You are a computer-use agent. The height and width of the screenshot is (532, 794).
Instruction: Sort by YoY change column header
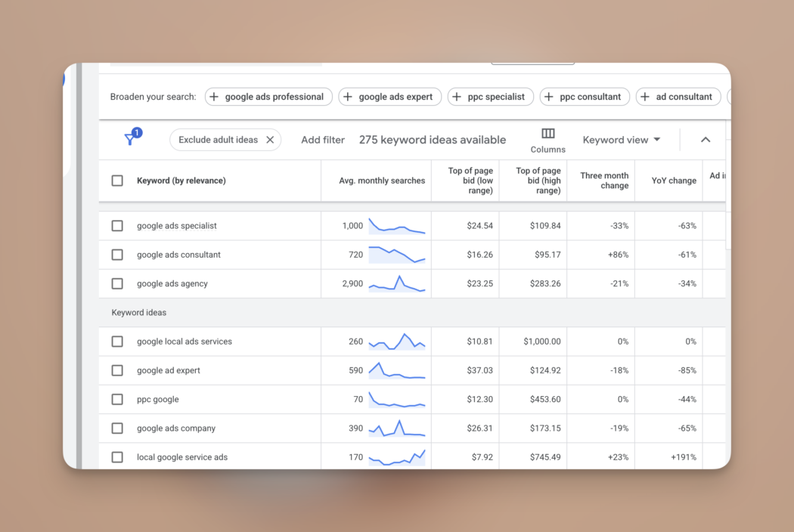[673, 181]
